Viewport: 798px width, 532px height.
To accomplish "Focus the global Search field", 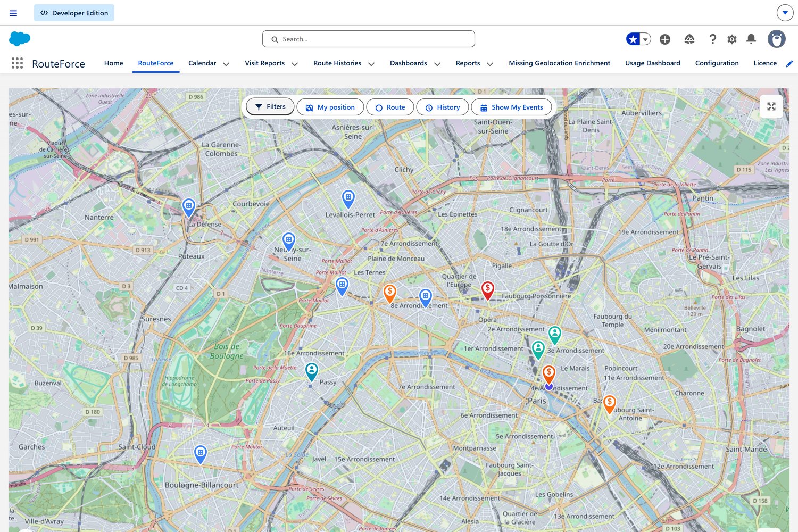I will (x=368, y=39).
